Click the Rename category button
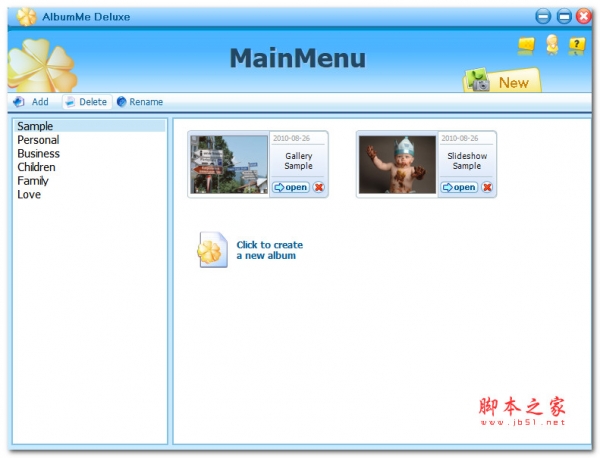The image size is (600, 458). (x=140, y=102)
